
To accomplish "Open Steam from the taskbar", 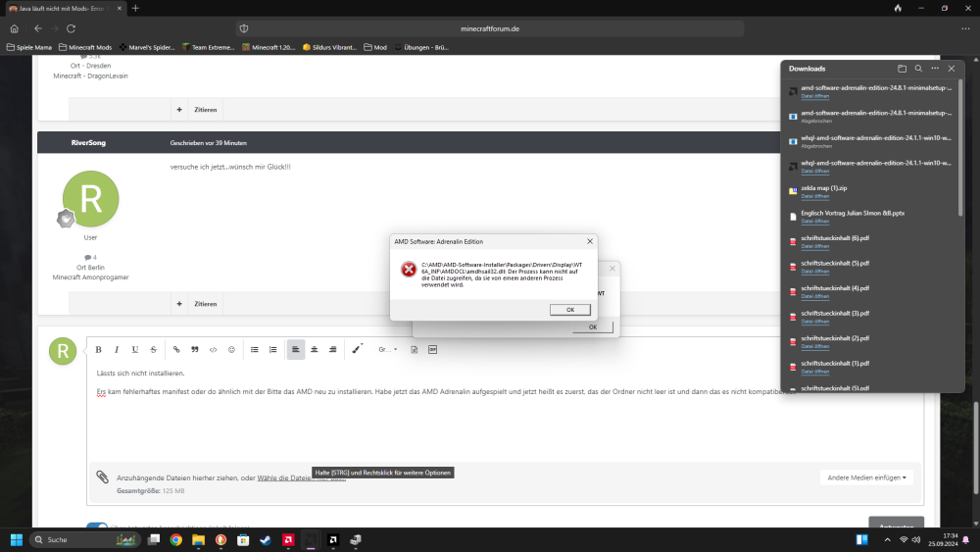I will tap(266, 539).
